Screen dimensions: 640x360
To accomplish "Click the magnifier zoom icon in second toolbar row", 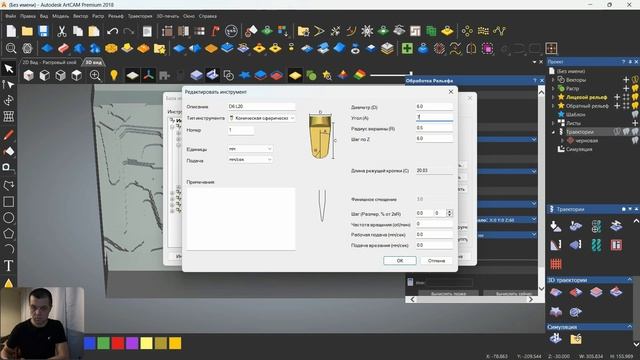I will click(x=11, y=49).
